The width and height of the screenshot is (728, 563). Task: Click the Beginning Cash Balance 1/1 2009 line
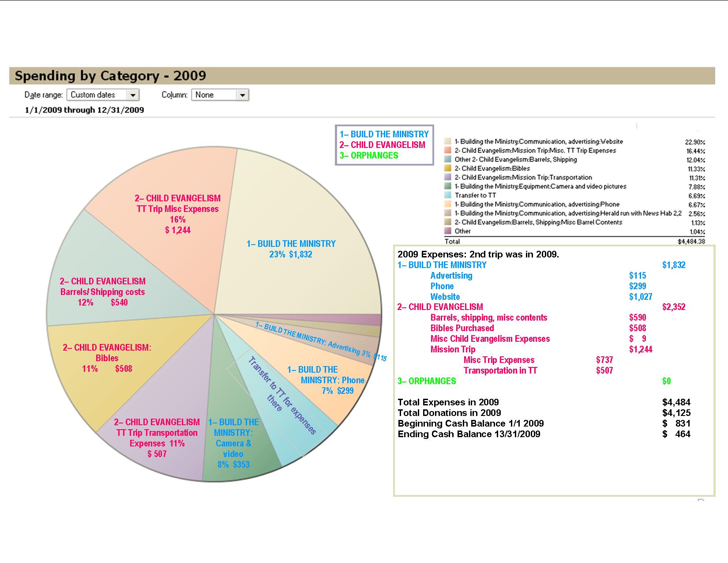tap(544, 423)
